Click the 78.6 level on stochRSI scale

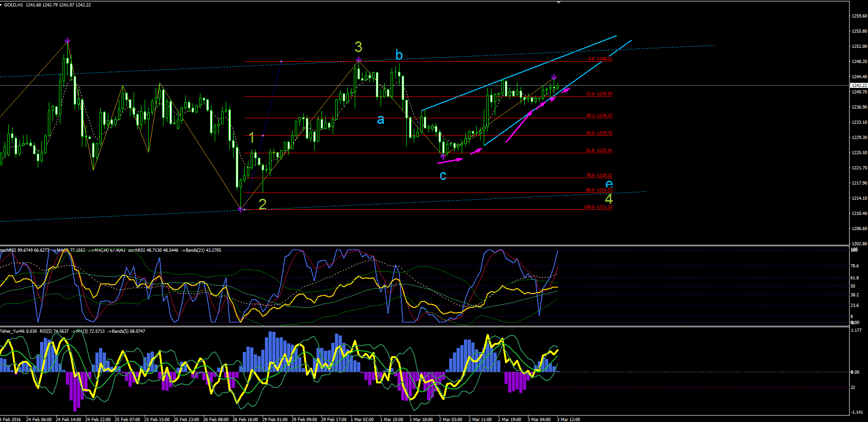[855, 266]
